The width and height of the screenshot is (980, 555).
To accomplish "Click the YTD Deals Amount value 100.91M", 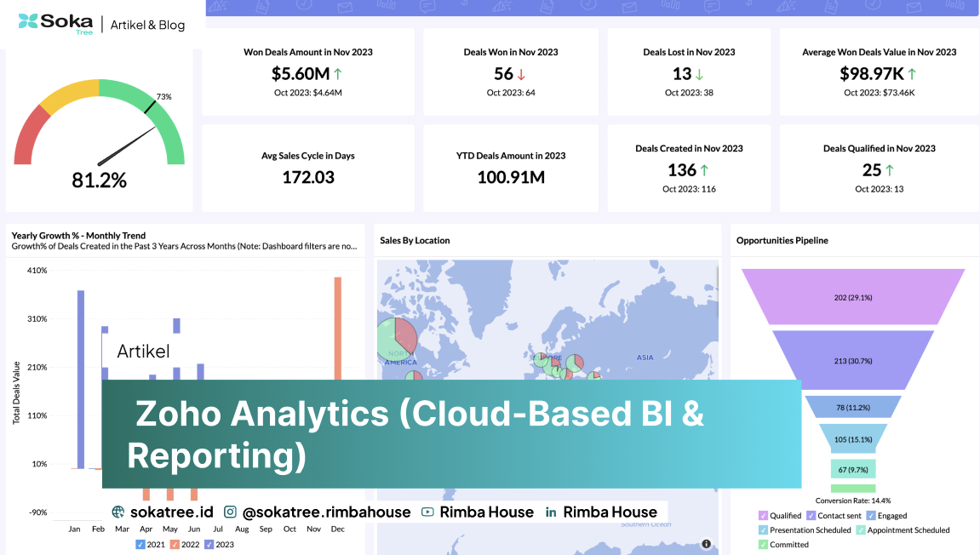I will (x=511, y=178).
